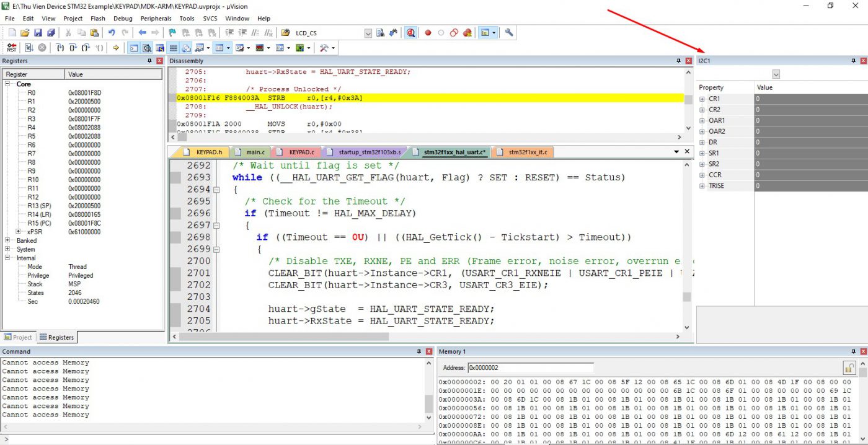868x445 pixels.
Task: Click the Save All icon
Action: click(x=51, y=32)
